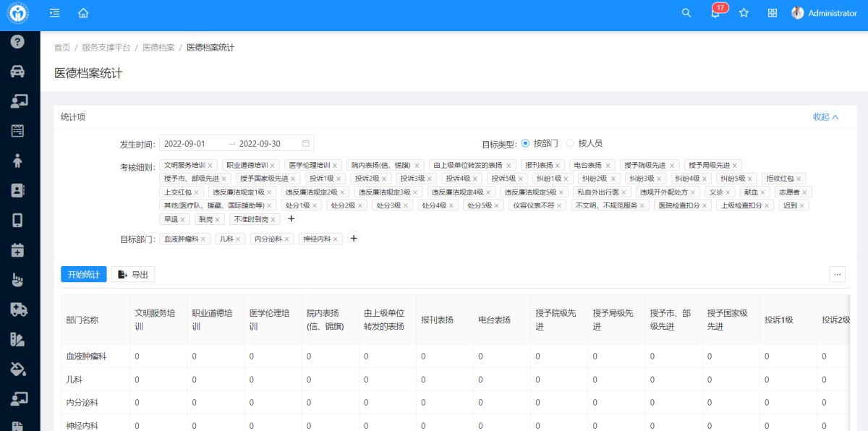This screenshot has height=431, width=868.
Task: Collapse the statistics panel via 收起
Action: 826,117
